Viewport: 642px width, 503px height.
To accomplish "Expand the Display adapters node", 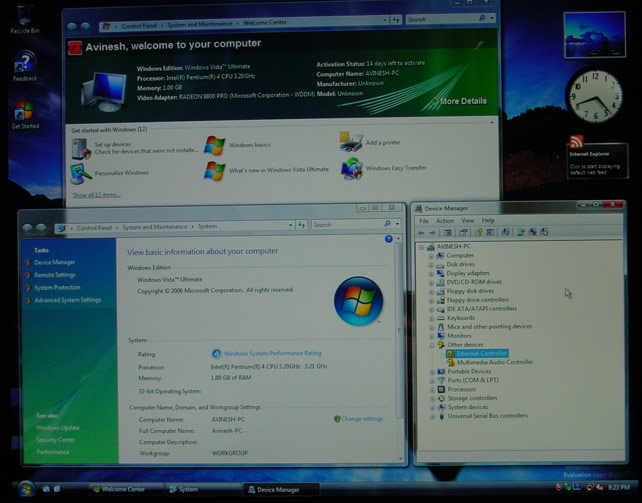I will [431, 274].
